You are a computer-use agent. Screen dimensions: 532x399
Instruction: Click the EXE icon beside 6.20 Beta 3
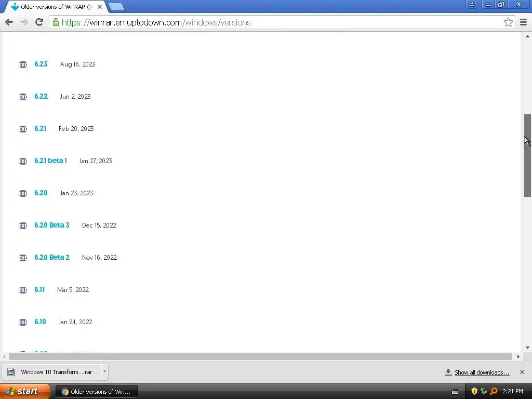[23, 225]
